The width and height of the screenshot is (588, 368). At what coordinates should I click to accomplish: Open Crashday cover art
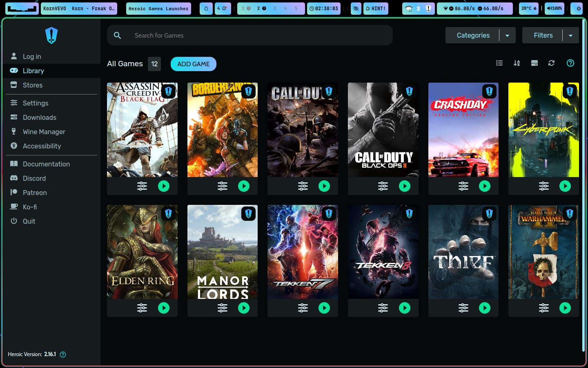463,130
